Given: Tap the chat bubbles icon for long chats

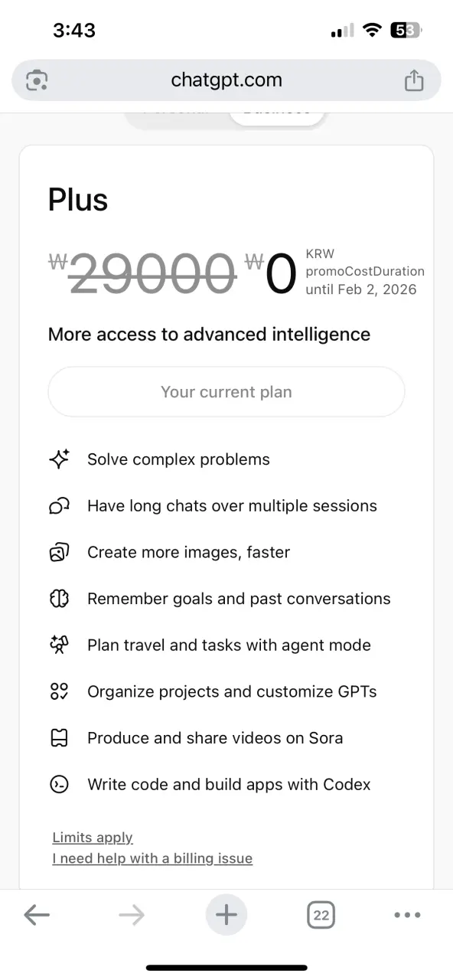Looking at the screenshot, I should (x=59, y=506).
